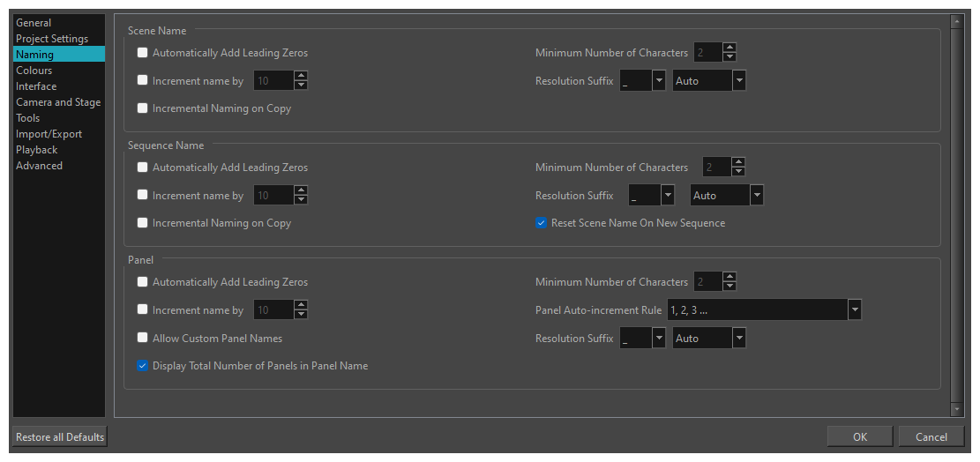The image size is (980, 462).
Task: Open the Import/Export preferences category
Action: point(49,134)
